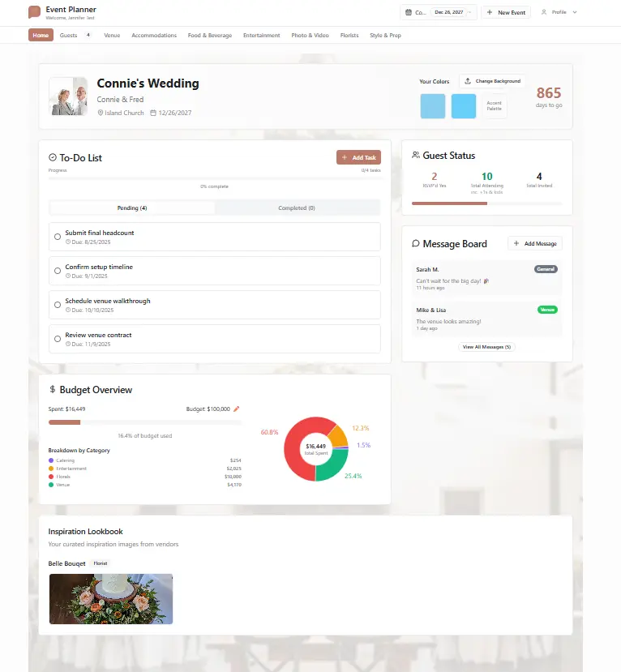Click the purple Catering legend dot

click(x=51, y=460)
